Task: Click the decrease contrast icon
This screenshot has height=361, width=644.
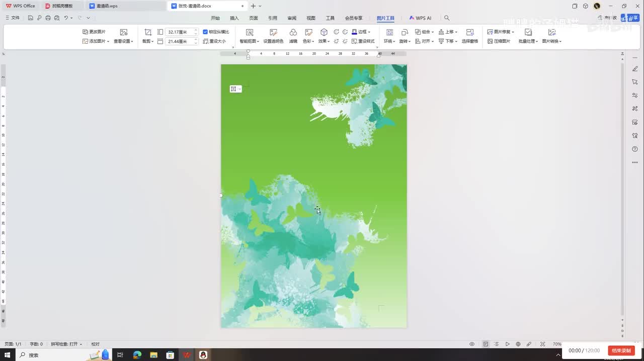Action: pos(345,32)
